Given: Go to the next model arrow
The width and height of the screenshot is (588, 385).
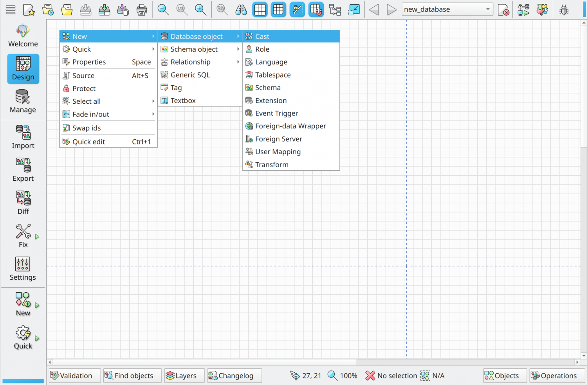Looking at the screenshot, I should (x=391, y=9).
